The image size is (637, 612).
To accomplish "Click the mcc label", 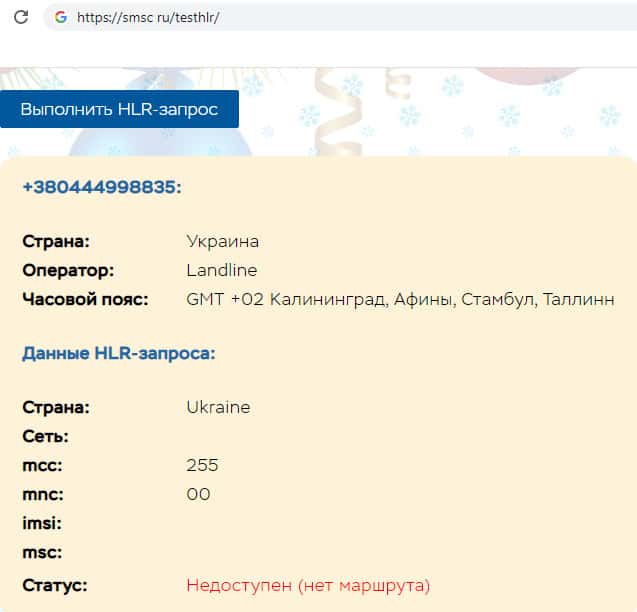I will tap(42, 465).
